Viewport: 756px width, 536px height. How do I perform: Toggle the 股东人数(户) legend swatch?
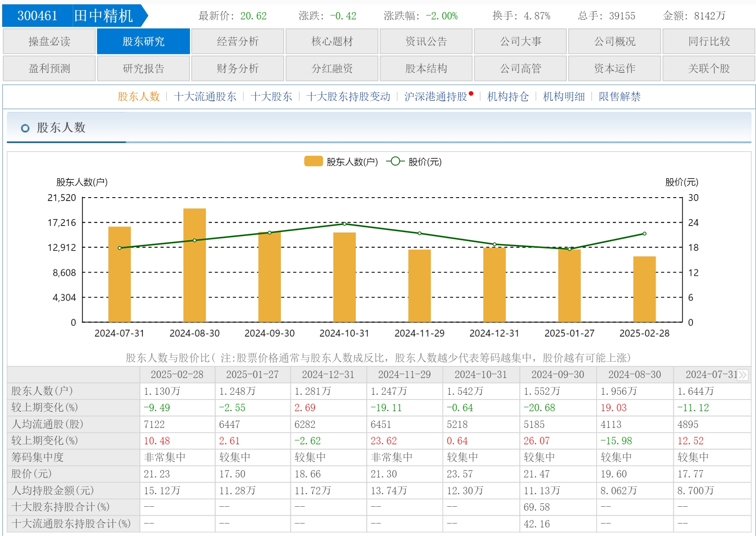click(x=313, y=161)
